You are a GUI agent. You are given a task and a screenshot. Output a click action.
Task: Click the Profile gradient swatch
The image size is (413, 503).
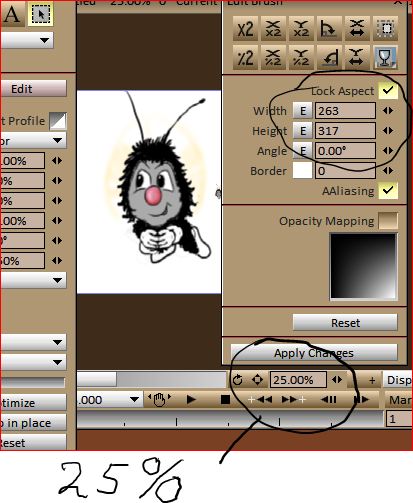(58, 121)
